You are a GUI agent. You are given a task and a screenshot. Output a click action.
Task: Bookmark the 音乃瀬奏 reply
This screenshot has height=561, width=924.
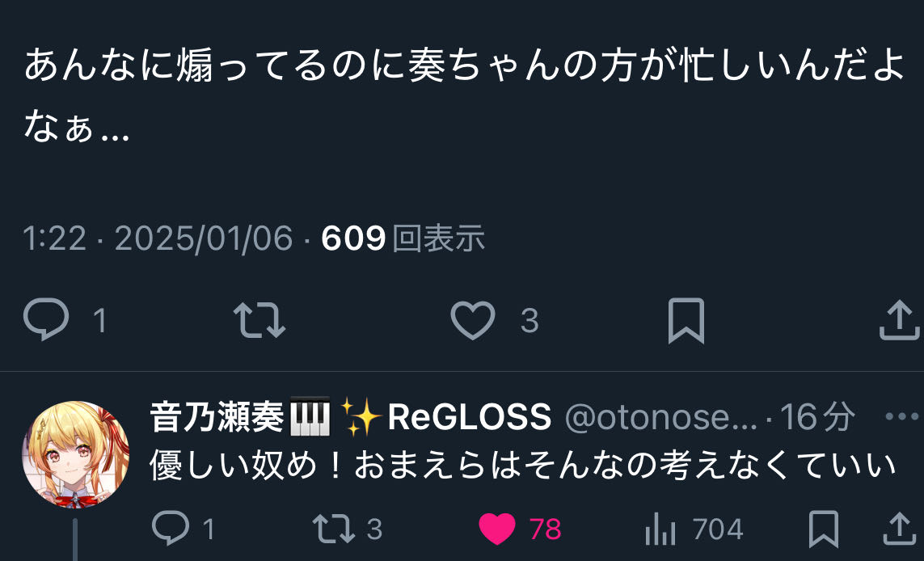[823, 529]
